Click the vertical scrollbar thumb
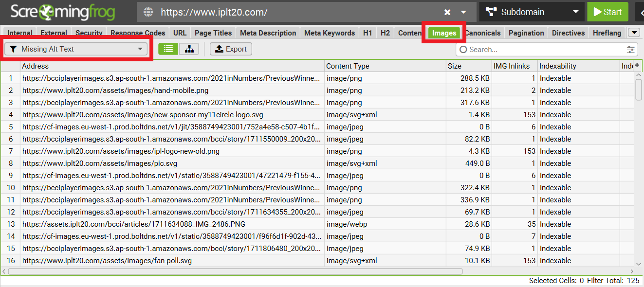 638,90
